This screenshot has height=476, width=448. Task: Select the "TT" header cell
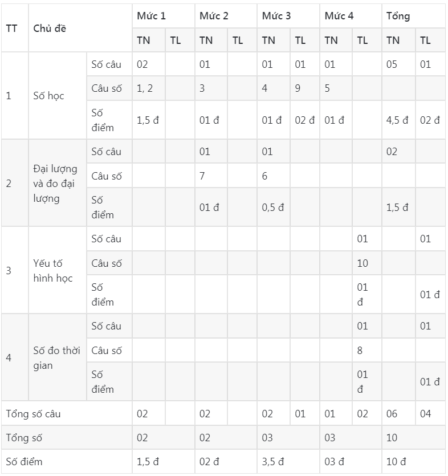(x=15, y=28)
